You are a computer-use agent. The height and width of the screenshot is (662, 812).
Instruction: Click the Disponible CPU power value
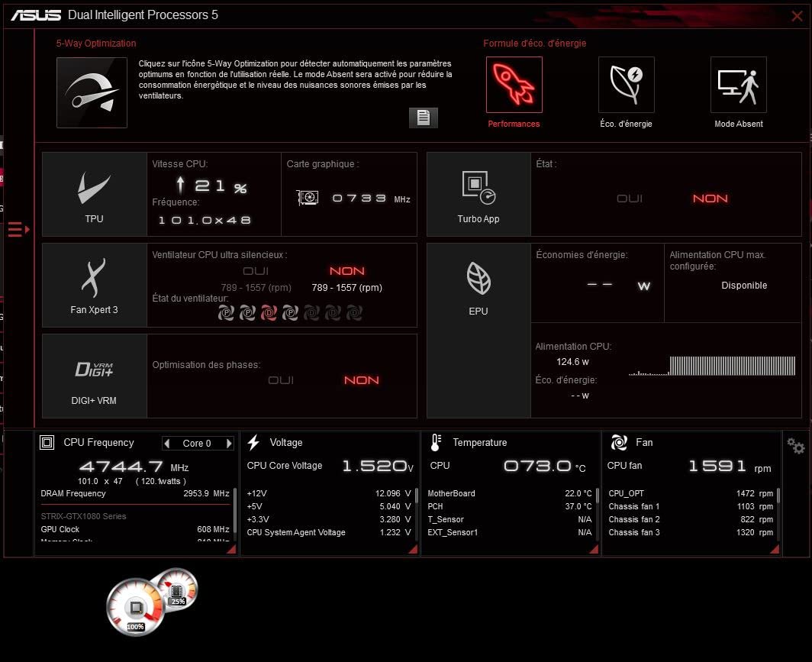coord(744,286)
